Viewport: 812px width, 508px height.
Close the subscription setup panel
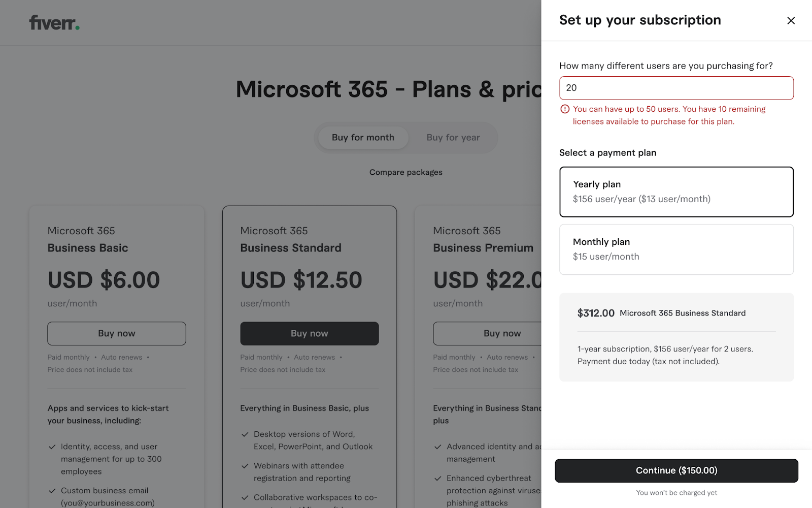click(x=791, y=21)
